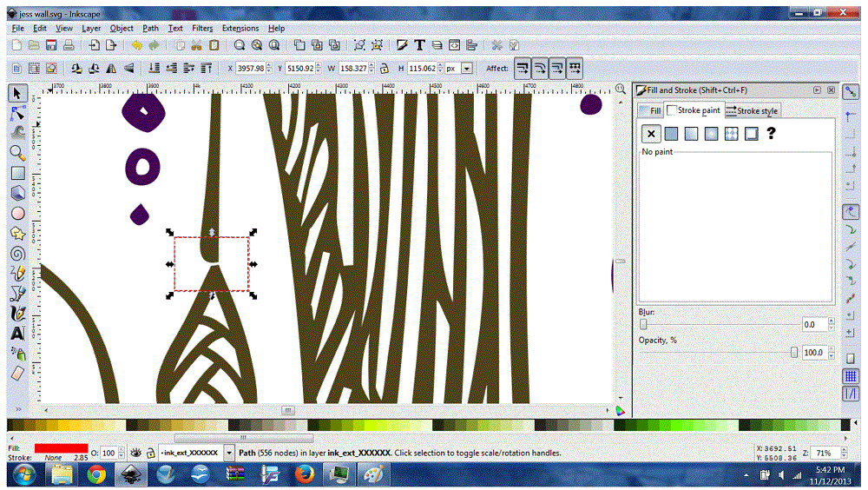
Task: Select the Star polygon tool
Action: point(17,234)
